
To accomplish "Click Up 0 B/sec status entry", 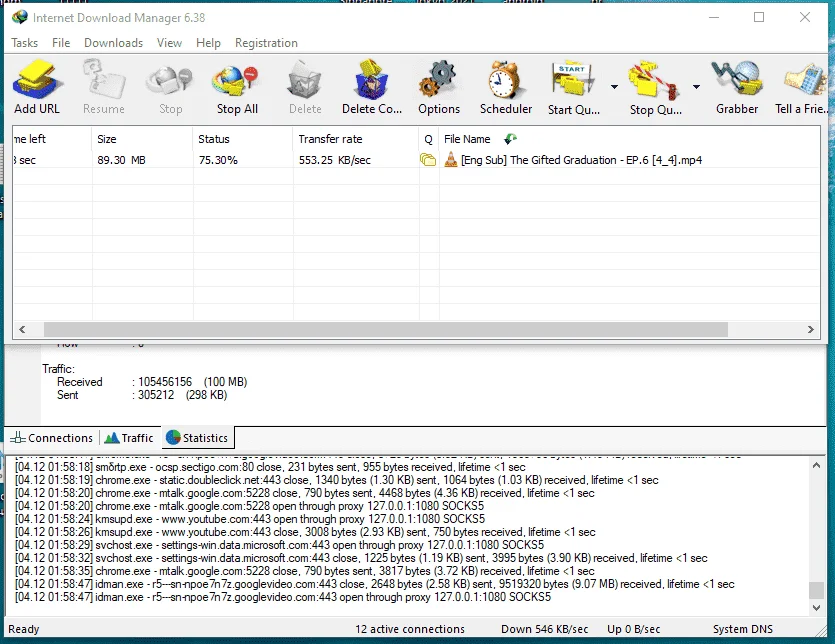I will 633,629.
